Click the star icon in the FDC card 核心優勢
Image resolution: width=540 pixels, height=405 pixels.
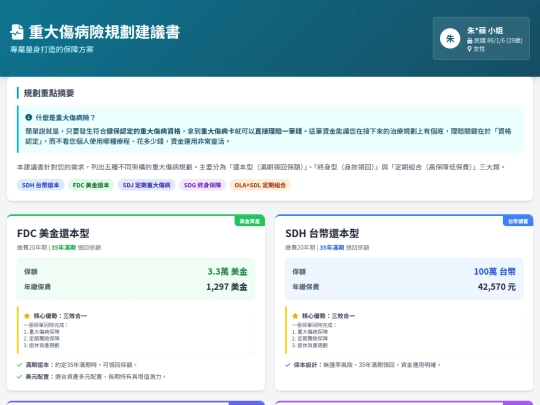click(27, 316)
